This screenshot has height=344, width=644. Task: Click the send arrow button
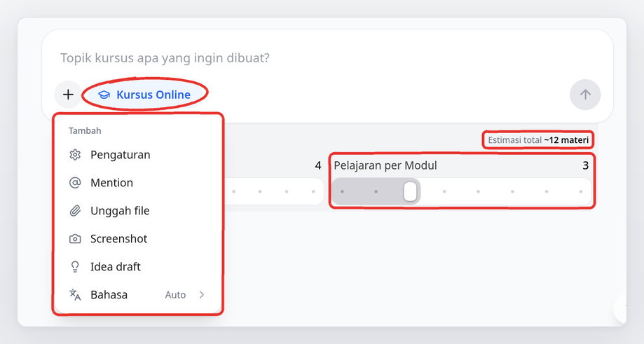(585, 95)
